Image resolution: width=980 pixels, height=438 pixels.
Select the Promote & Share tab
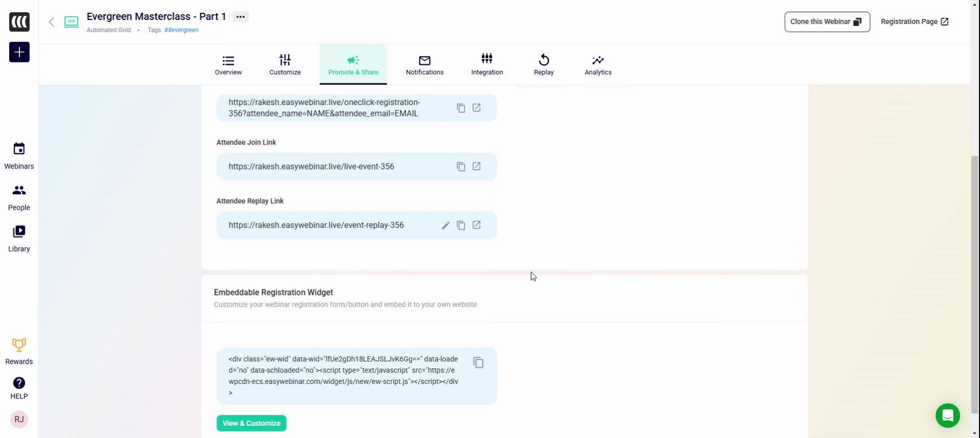tap(353, 65)
